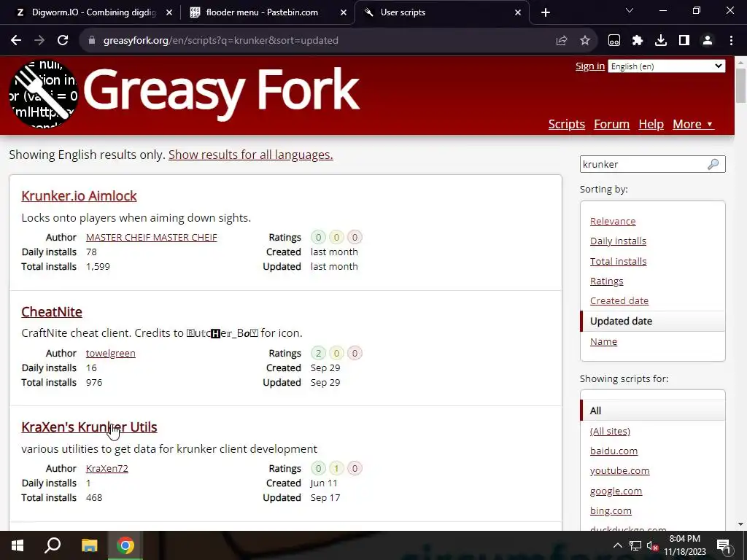Sort results by Created date
Image resolution: width=747 pixels, height=560 pixels.
pos(619,301)
